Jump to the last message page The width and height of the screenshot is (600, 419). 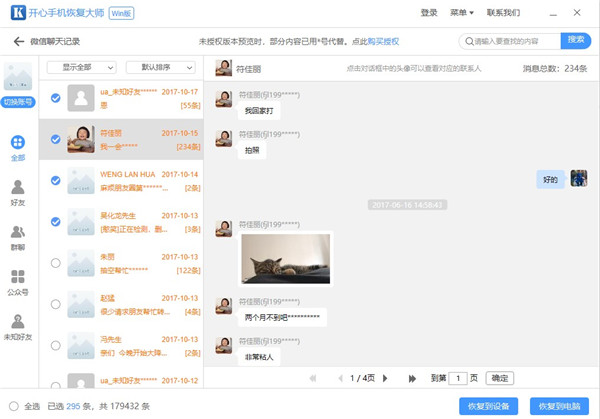pyautogui.click(x=412, y=378)
